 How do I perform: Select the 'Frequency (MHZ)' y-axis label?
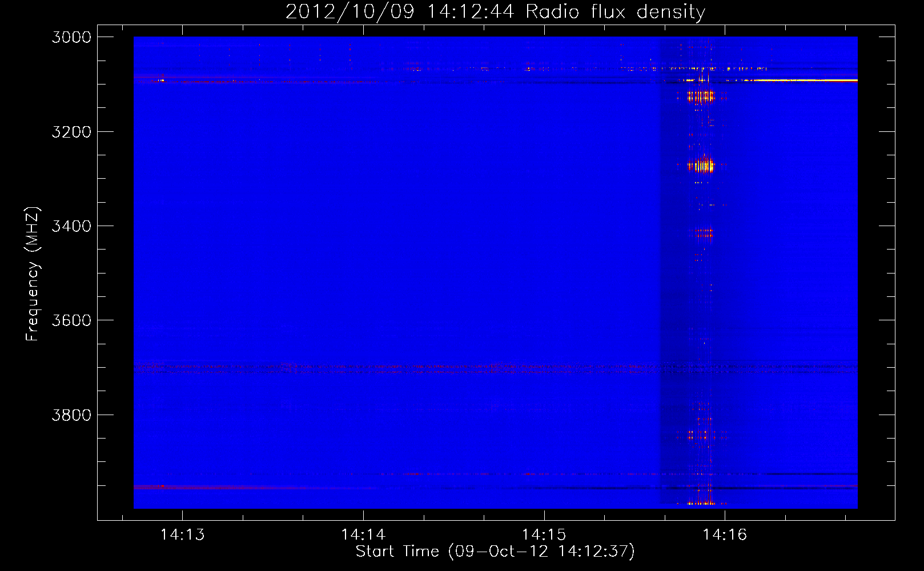tap(33, 274)
